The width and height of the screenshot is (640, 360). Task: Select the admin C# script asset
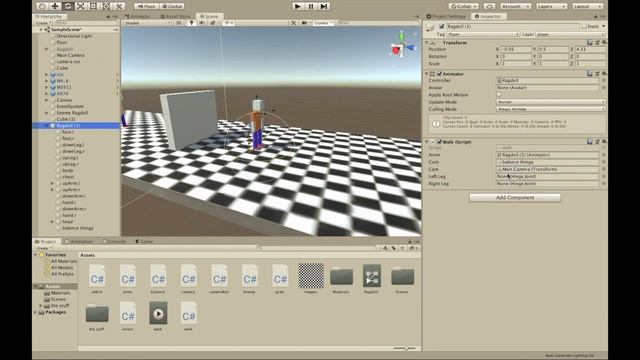[x=97, y=279]
